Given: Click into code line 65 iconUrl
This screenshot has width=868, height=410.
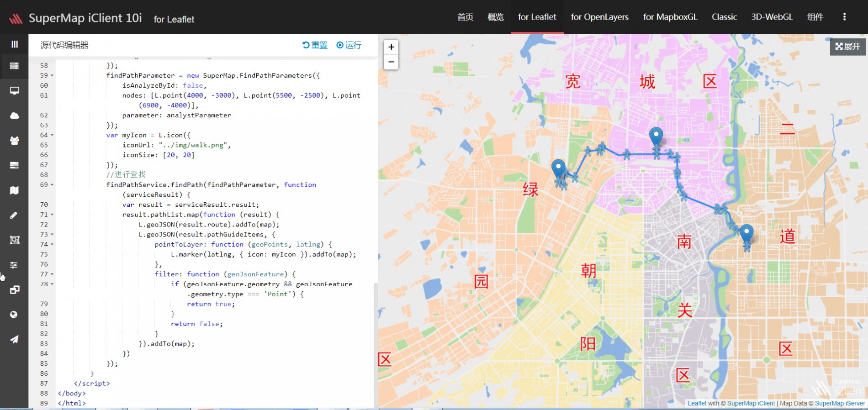Looking at the screenshot, I should [x=176, y=145].
